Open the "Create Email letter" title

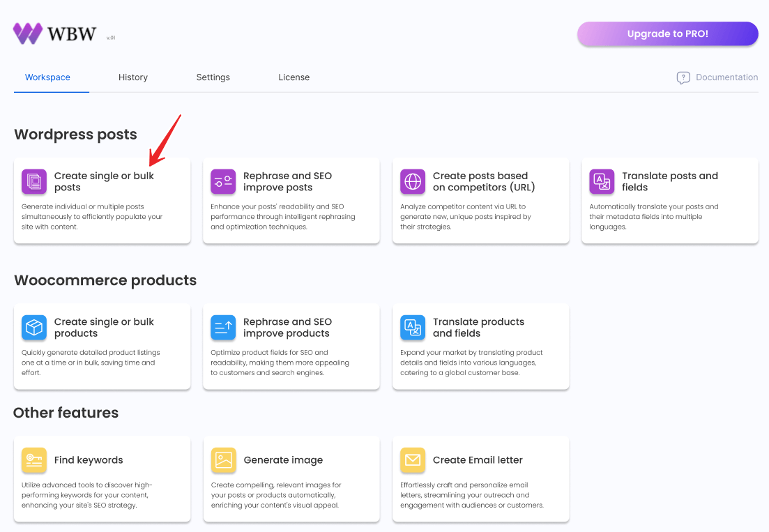pyautogui.click(x=478, y=460)
